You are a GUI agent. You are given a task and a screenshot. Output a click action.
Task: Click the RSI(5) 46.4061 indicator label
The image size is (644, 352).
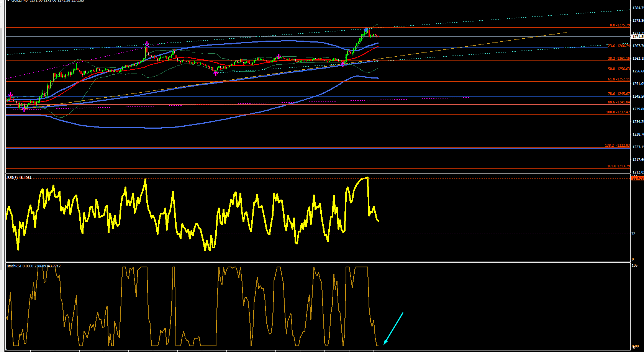point(19,178)
